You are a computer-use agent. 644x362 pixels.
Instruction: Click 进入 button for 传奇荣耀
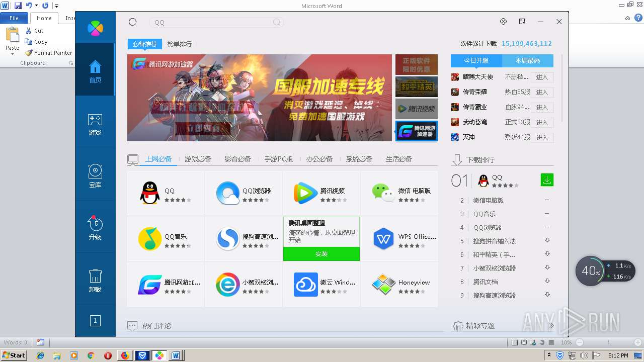(542, 93)
